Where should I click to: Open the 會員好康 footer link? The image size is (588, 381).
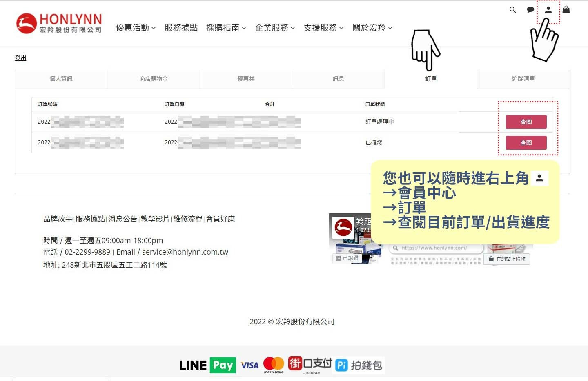pyautogui.click(x=220, y=219)
